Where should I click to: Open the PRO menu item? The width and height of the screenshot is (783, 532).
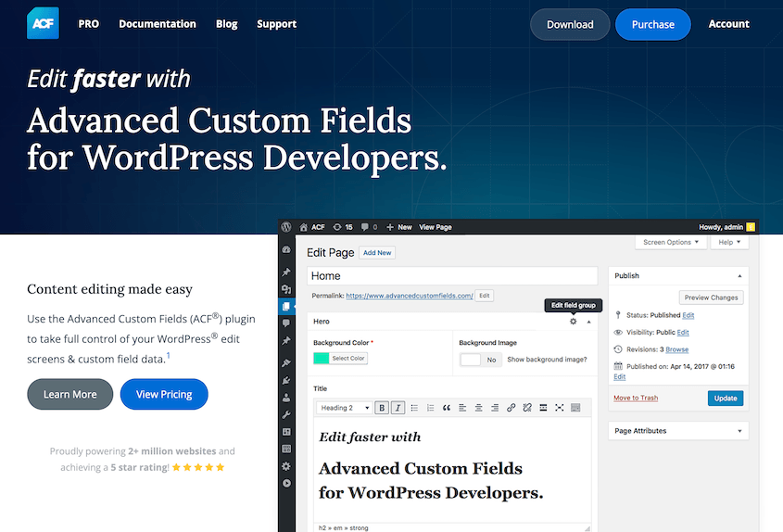click(x=88, y=24)
